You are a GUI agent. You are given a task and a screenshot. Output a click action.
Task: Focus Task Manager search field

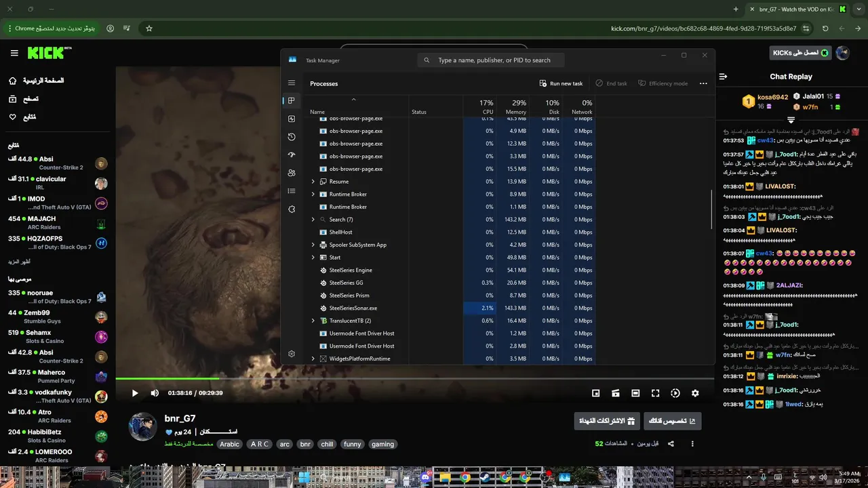coord(491,60)
